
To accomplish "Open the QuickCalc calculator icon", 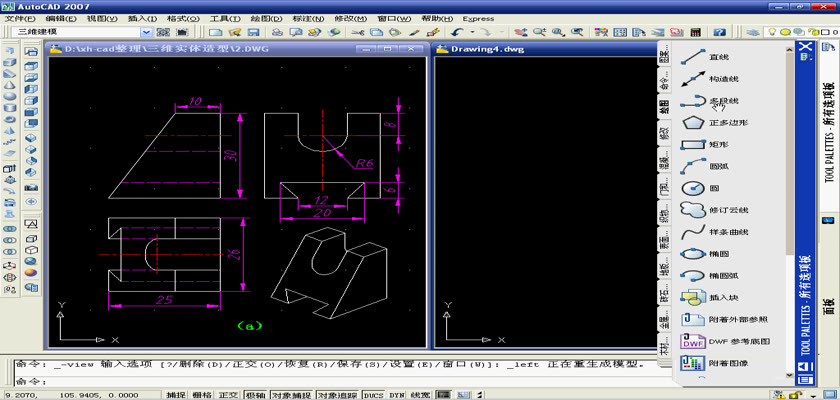I will point(696,32).
